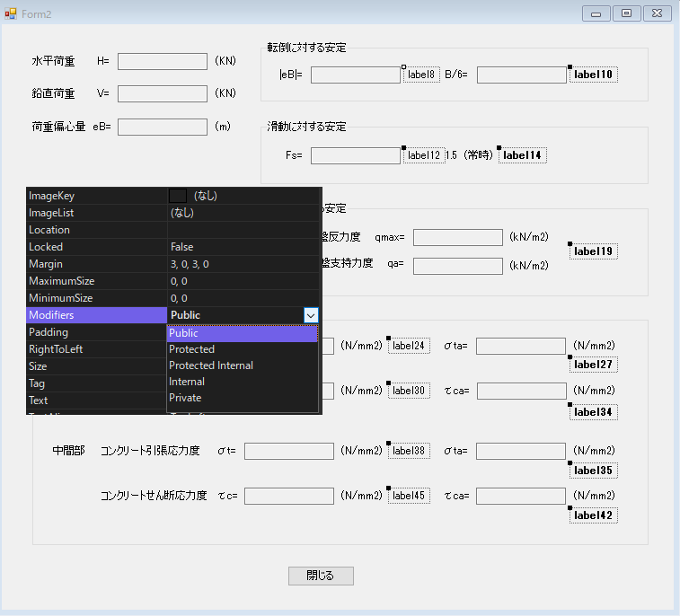This screenshot has width=680, height=616.
Task: Click the qmax= text box
Action: [x=458, y=238]
